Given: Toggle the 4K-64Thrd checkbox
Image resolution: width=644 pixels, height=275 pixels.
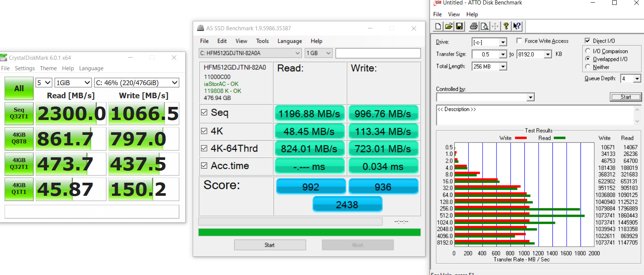Looking at the screenshot, I should (x=204, y=148).
